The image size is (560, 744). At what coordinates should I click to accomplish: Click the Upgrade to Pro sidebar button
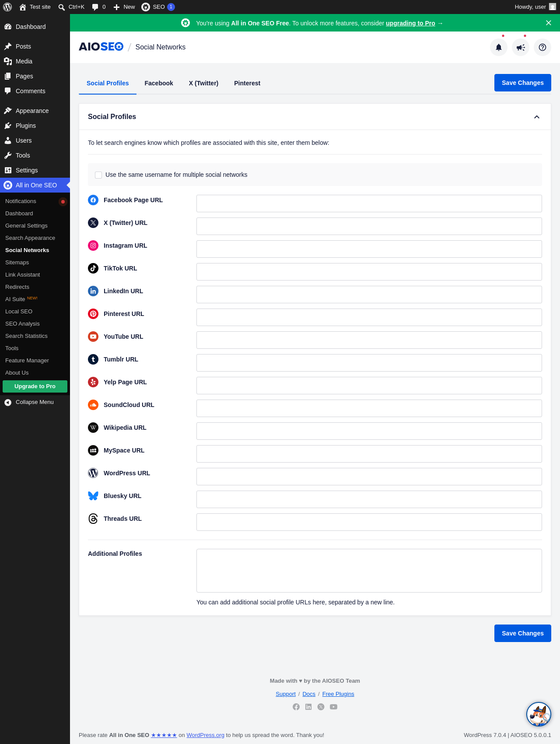coord(35,386)
